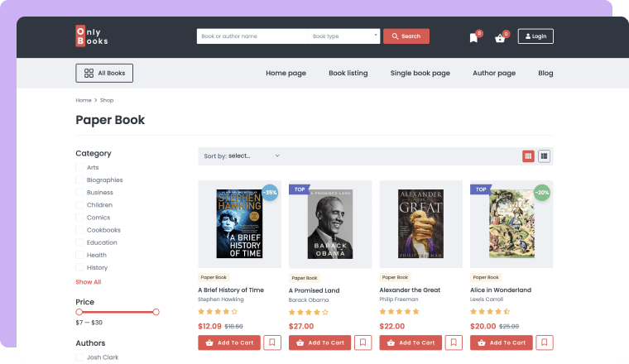Viewport: 629px width, 364px height.
Task: Open Book listing menu item
Action: point(348,73)
